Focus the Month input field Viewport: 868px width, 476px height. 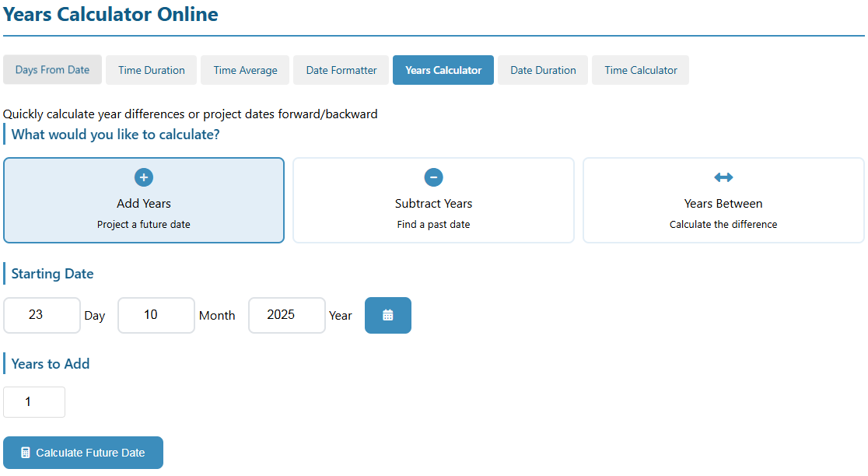coord(156,315)
